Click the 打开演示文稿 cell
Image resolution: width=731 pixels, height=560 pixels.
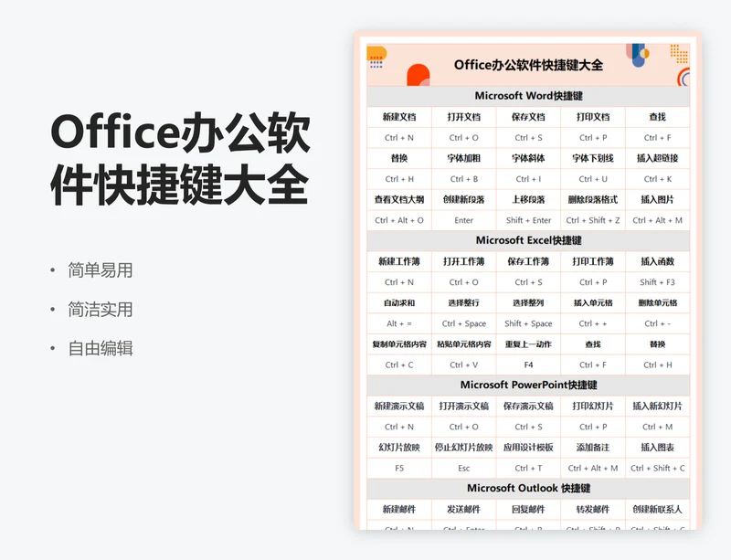coord(464,407)
